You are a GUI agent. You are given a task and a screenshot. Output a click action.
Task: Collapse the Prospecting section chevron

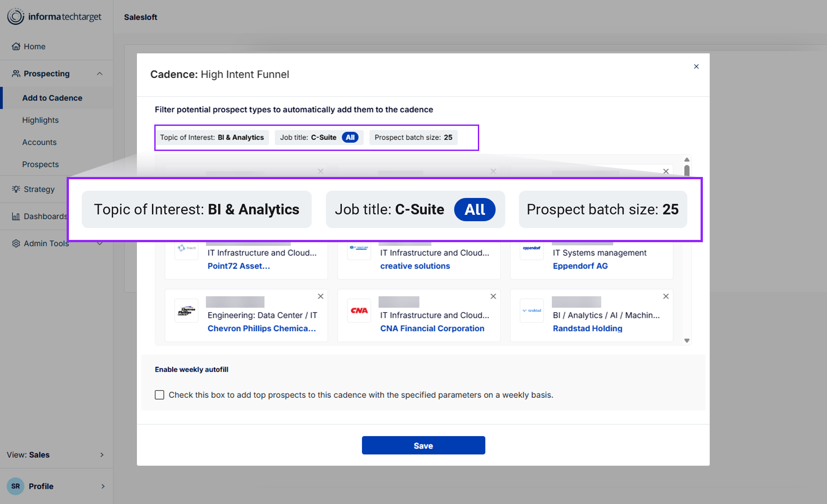(99, 74)
